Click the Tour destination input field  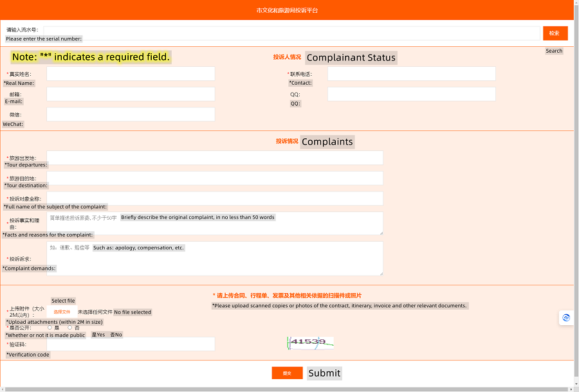(215, 178)
